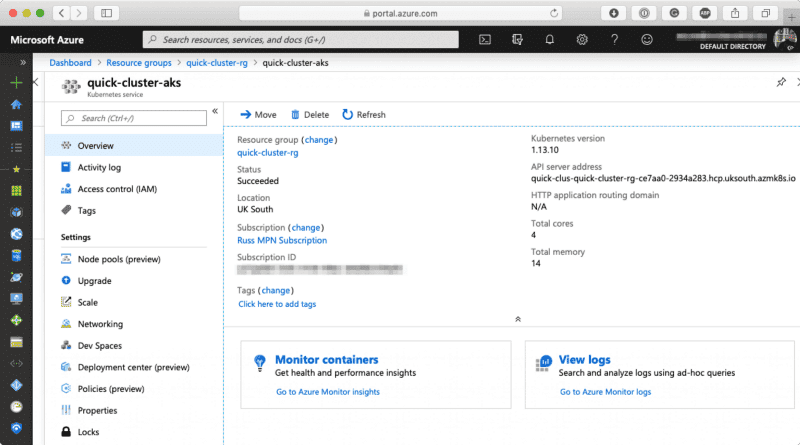The image size is (800, 445).
Task: Select Node pools (preview) menu item
Action: (118, 259)
